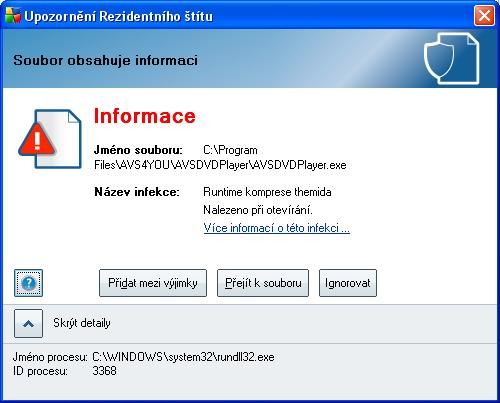Click the 'Nalezeno při otevírání.' text
Viewport: 500px width, 403px height.
point(258,210)
